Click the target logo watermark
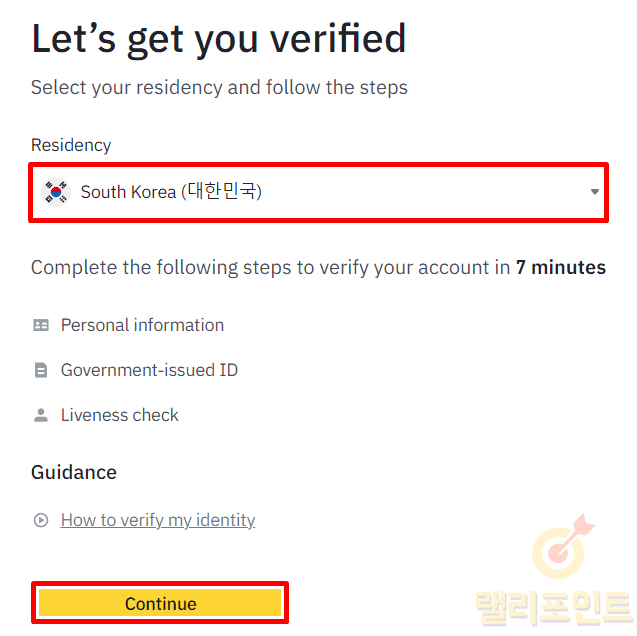637x636 pixels. pyautogui.click(x=565, y=548)
